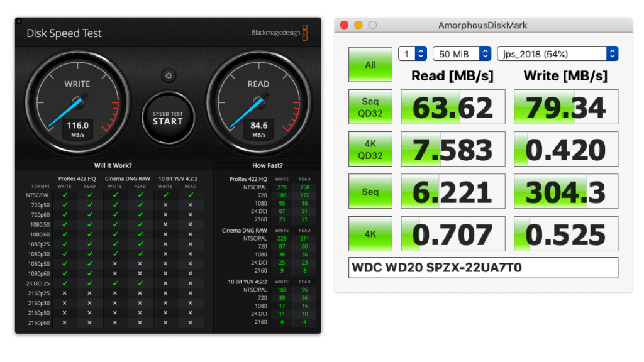This screenshot has width=644, height=362.
Task: Open volume dropdown jps_2018 (54%)
Action: [558, 54]
